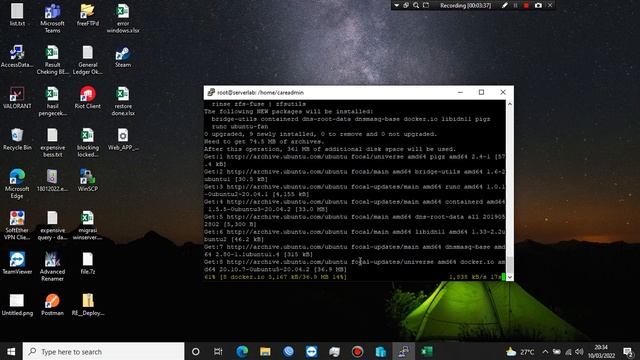640x360 pixels.
Task: Open the recorder toolbar dropdown arrow
Action: pyautogui.click(x=396, y=5)
